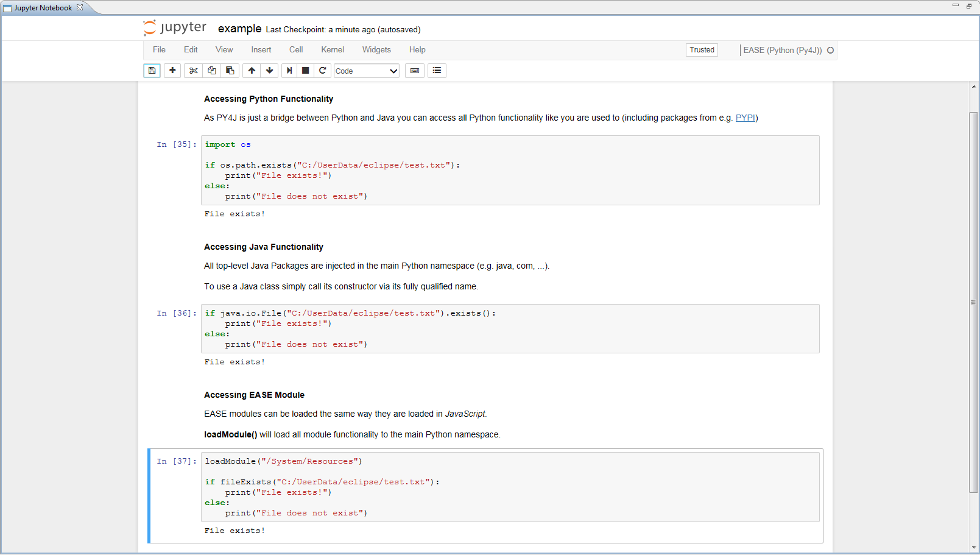Click the Last Checkpoint status text
Viewport: 980px width, 555px height.
(x=343, y=30)
